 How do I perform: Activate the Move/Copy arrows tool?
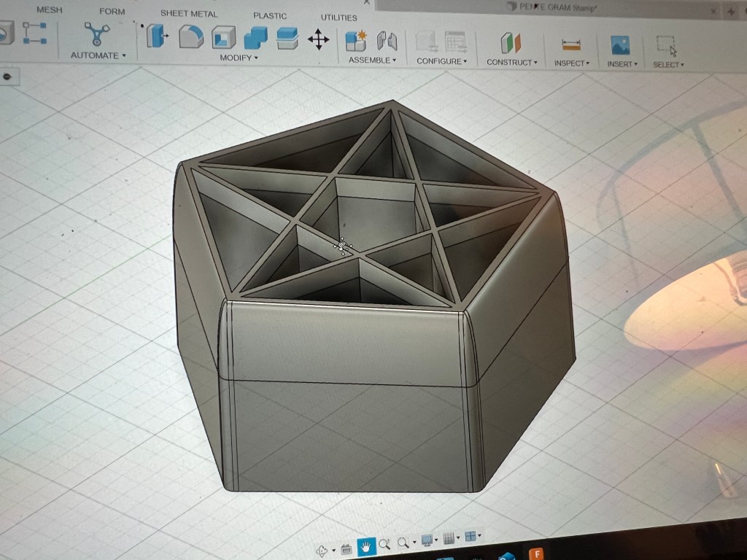coord(318,39)
